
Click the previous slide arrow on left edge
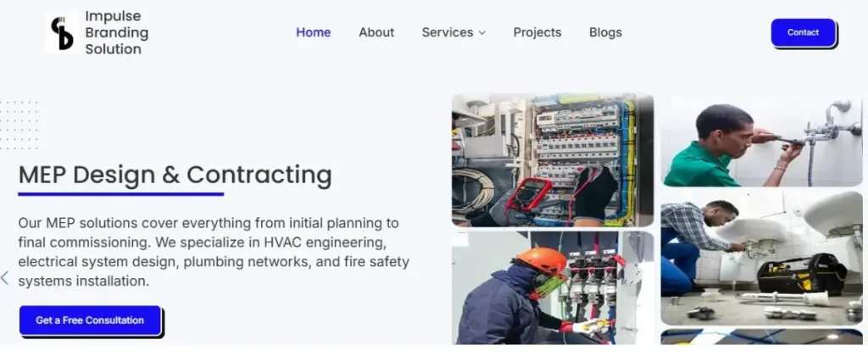[5, 277]
